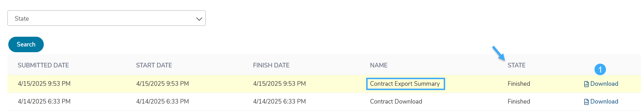Click CSV icon for Contract Export Summary
Image resolution: width=644 pixels, height=111 pixels.
pyautogui.click(x=586, y=84)
